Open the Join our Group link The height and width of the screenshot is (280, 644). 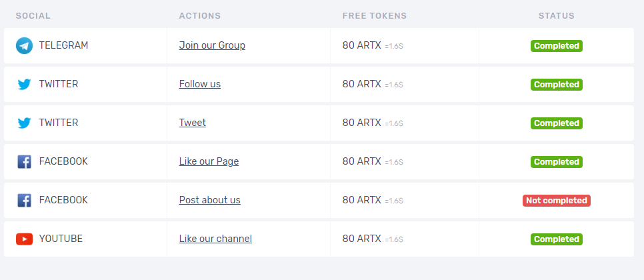(x=212, y=45)
